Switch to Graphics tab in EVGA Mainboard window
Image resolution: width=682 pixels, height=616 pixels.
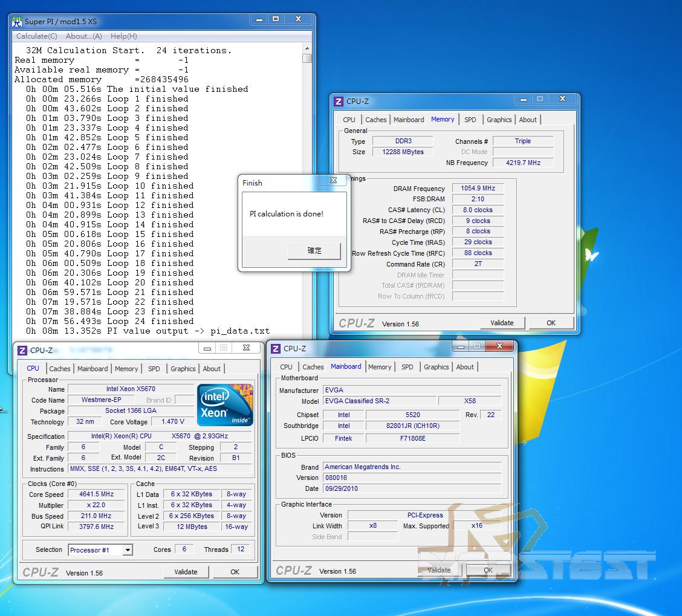pyautogui.click(x=437, y=367)
